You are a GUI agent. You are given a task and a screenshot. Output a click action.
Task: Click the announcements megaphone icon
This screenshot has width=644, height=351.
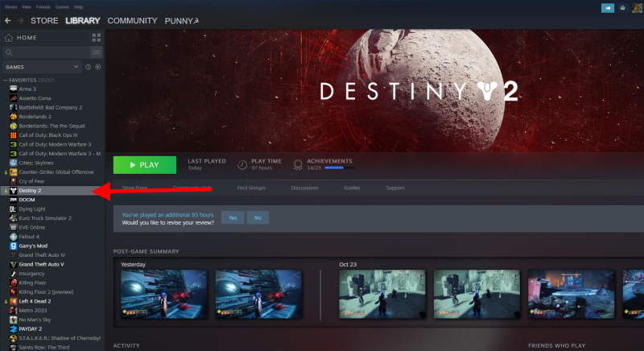pyautogui.click(x=608, y=8)
